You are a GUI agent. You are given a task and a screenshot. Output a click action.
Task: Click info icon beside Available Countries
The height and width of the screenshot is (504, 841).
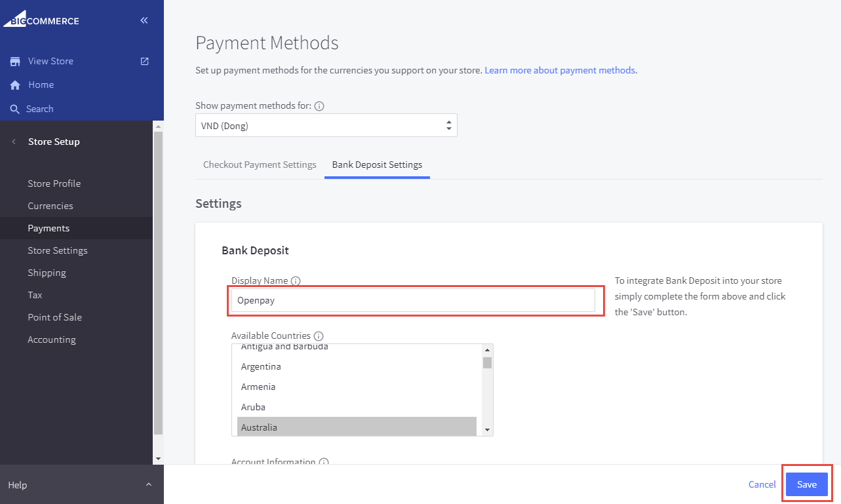319,336
